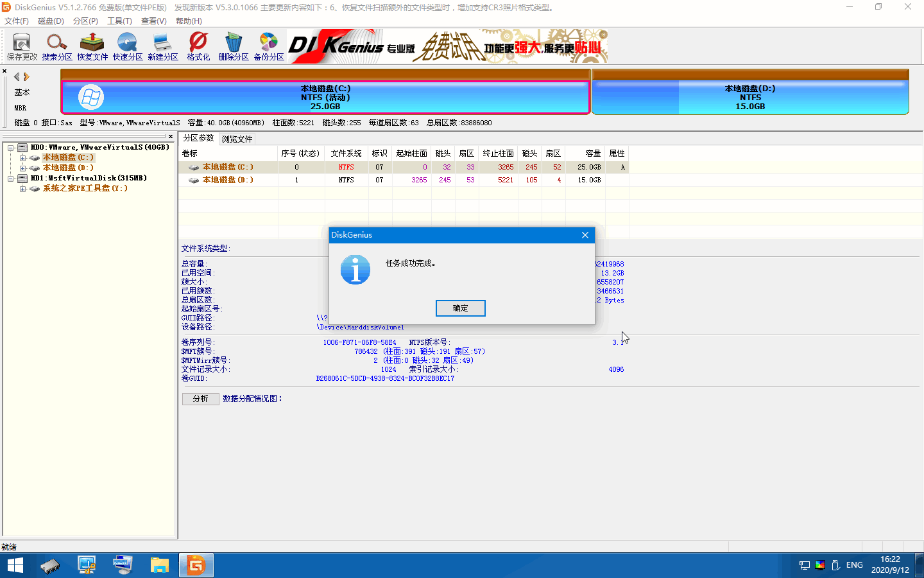This screenshot has width=924, height=578.
Task: Click the Save Changes (保存更改) toolbar icon
Action: tap(22, 46)
